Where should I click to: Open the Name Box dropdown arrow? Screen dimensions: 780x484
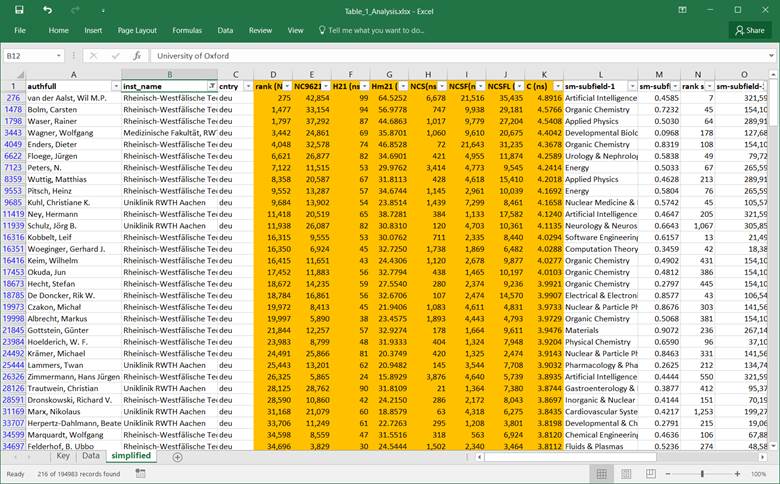click(x=59, y=56)
